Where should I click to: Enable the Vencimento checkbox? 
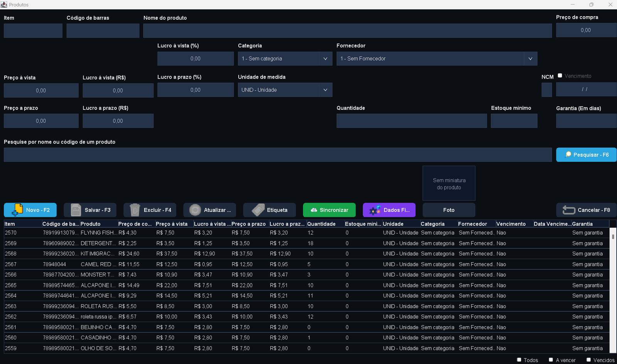[560, 75]
